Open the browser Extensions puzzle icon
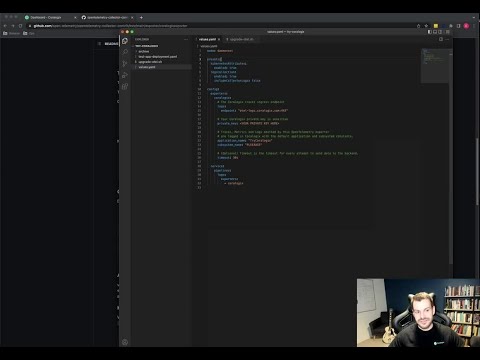 tap(451, 26)
